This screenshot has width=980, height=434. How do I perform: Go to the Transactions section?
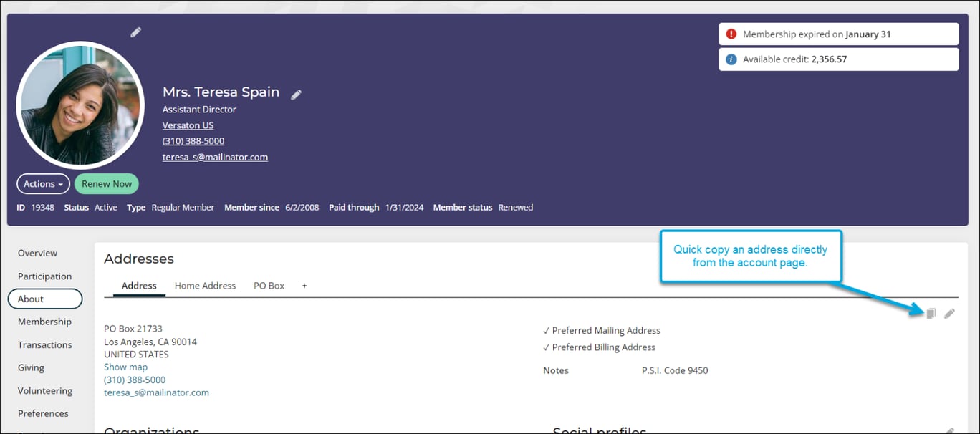pos(46,344)
